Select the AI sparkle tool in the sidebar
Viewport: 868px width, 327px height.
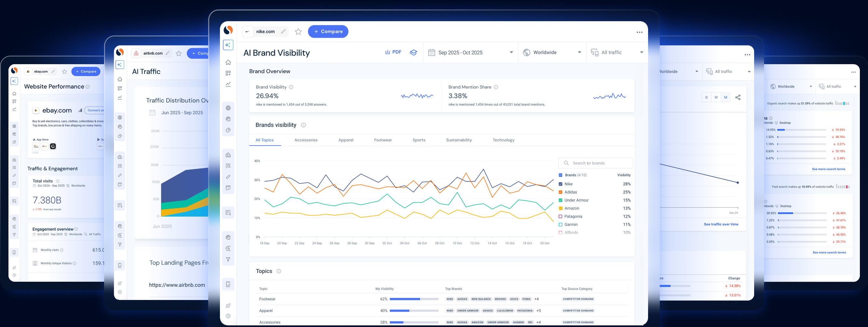(228, 45)
